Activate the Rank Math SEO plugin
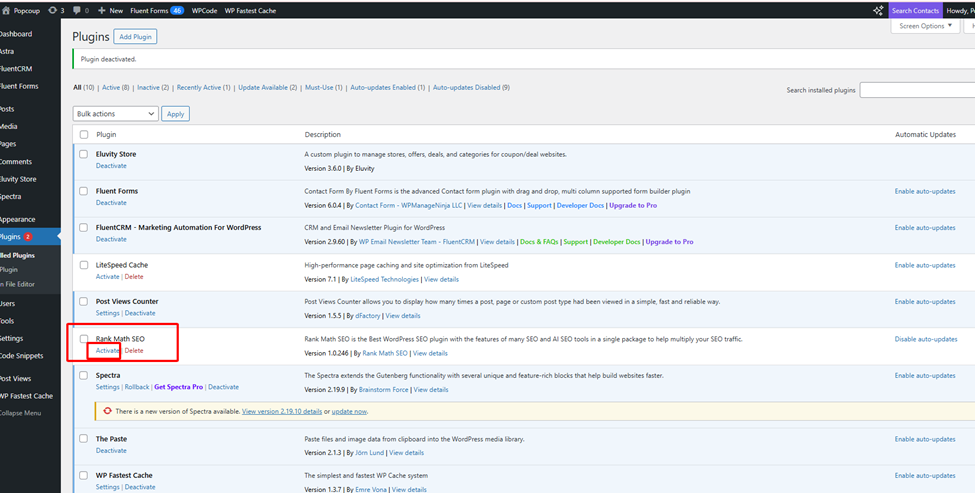Viewport: 975px width, 493px height. point(108,351)
